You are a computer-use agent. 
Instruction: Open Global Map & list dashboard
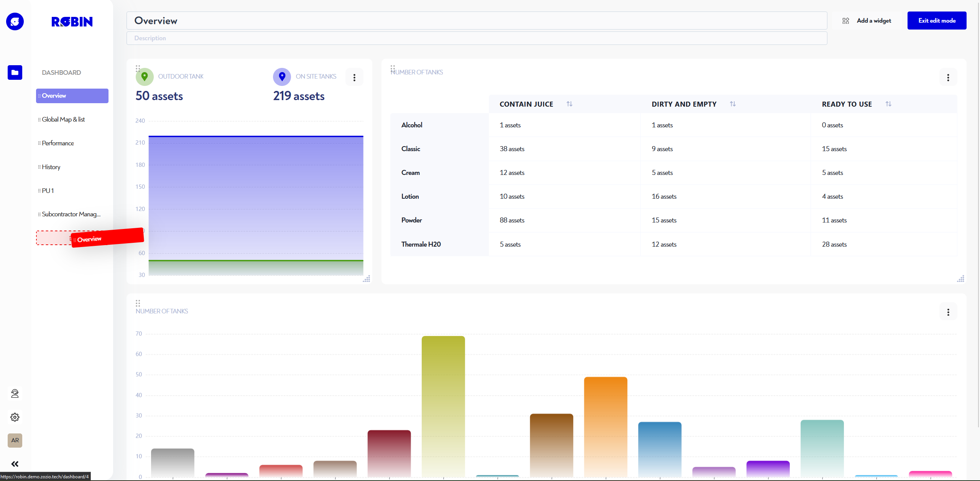point(72,120)
